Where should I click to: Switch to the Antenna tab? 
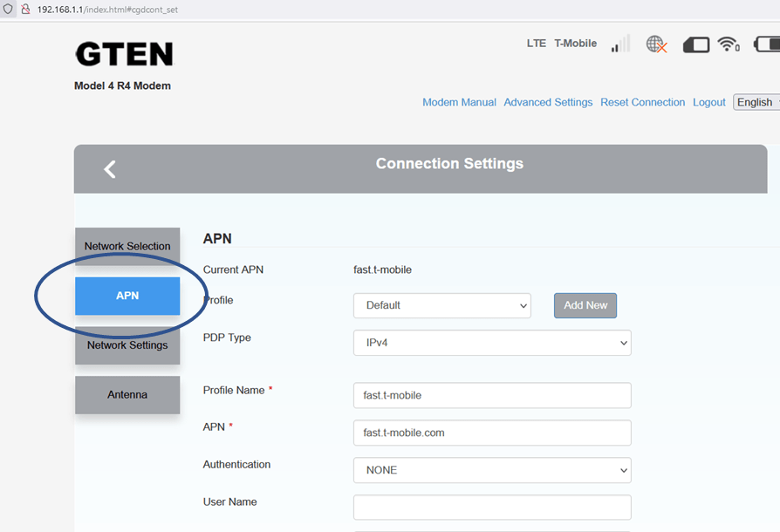pos(127,394)
